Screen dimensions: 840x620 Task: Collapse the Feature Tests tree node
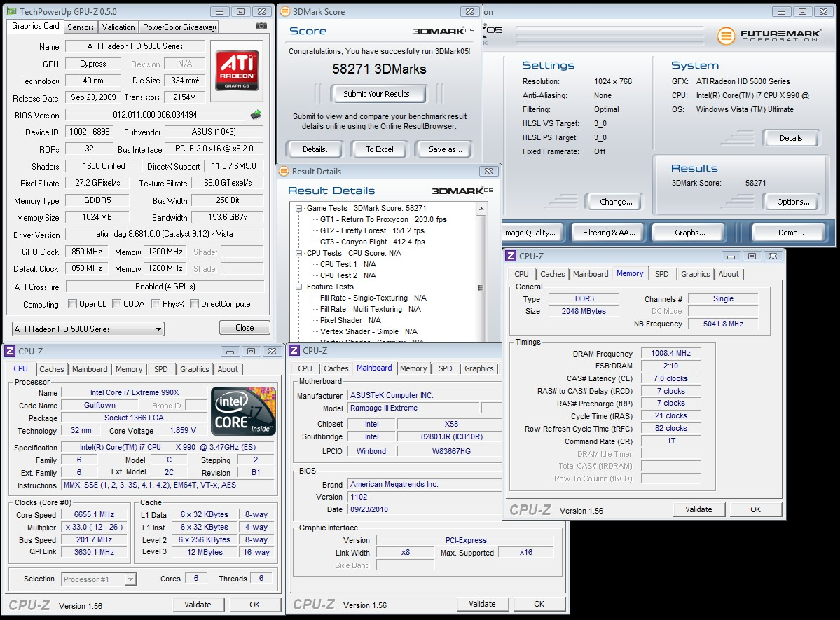coord(299,287)
